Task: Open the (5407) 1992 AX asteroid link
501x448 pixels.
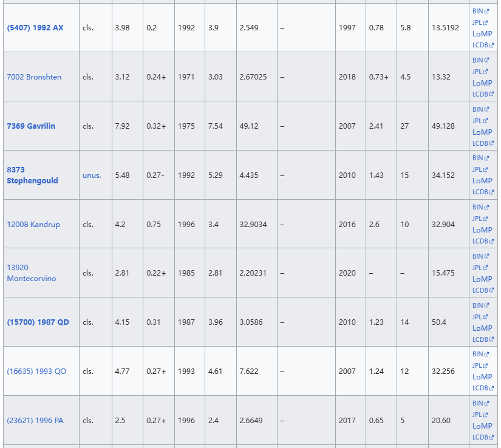Action: [x=35, y=27]
